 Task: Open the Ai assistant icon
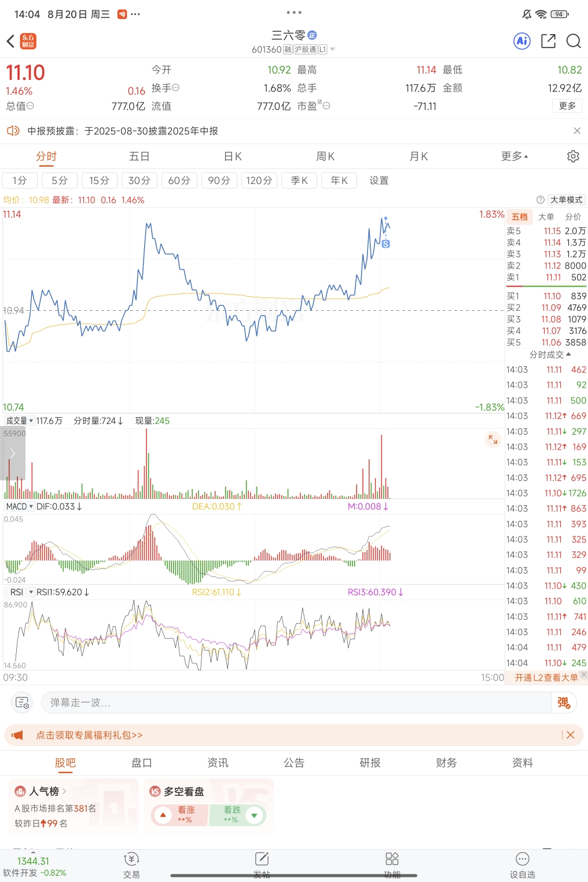click(522, 41)
